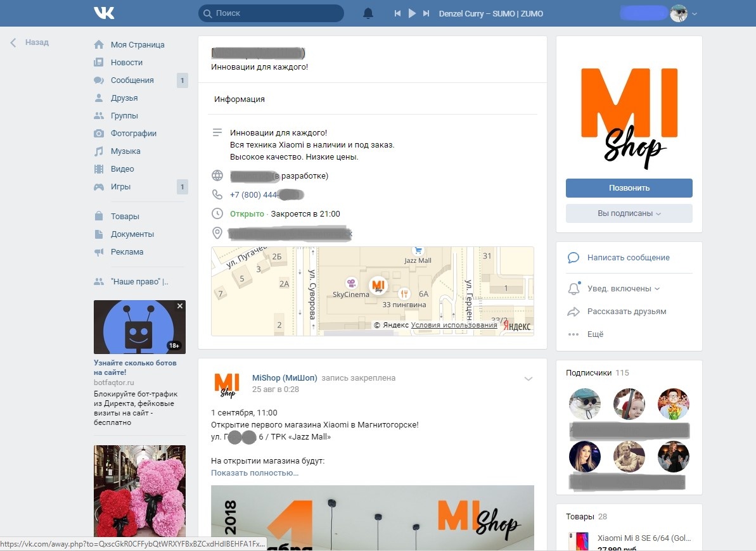Click camera icon beside Фотографии

(x=99, y=134)
